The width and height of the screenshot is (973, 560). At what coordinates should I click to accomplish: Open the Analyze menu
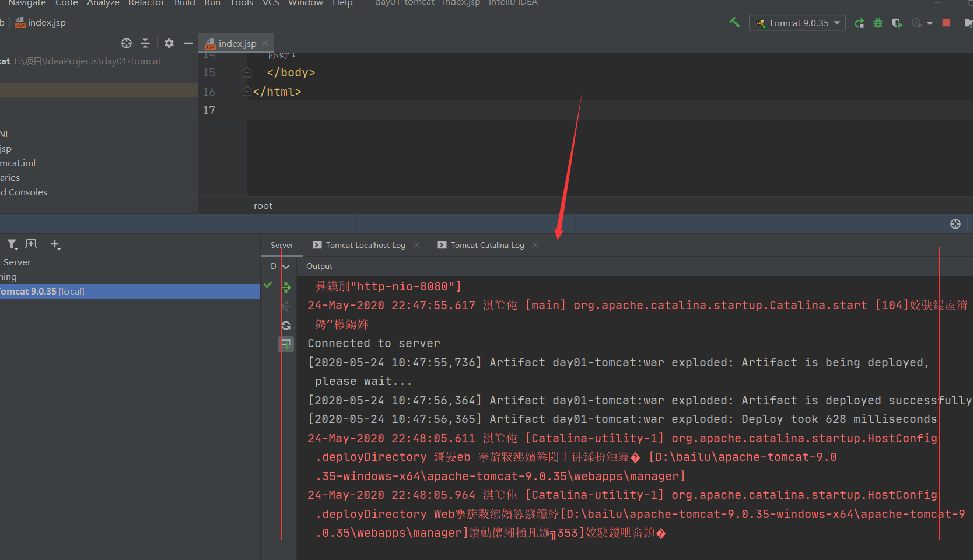tap(103, 3)
